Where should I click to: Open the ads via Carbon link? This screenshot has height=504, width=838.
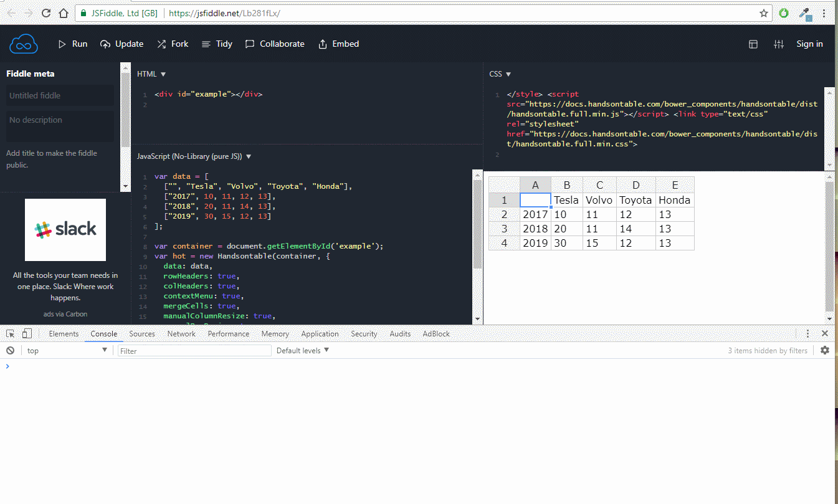point(65,313)
